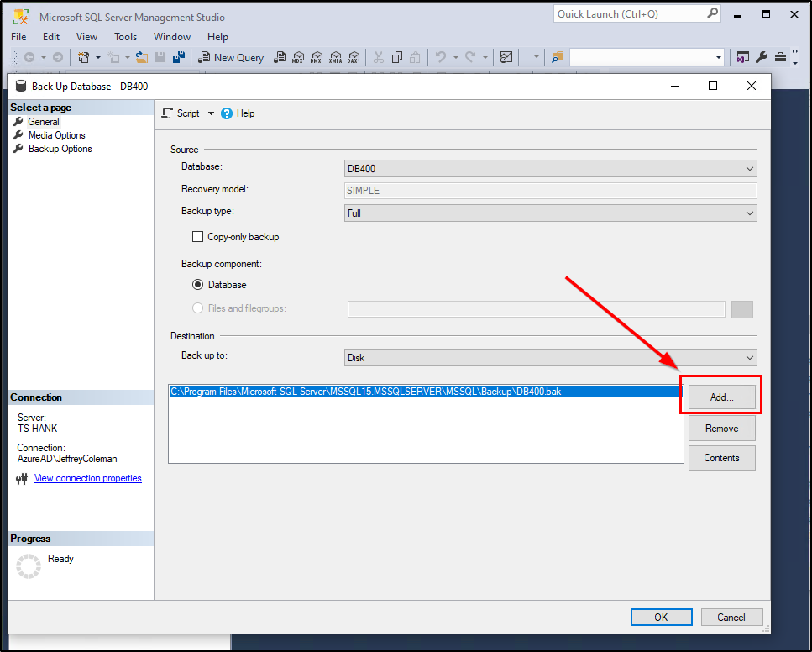The height and width of the screenshot is (652, 812).
Task: Click OK to start the backup
Action: [x=661, y=617]
